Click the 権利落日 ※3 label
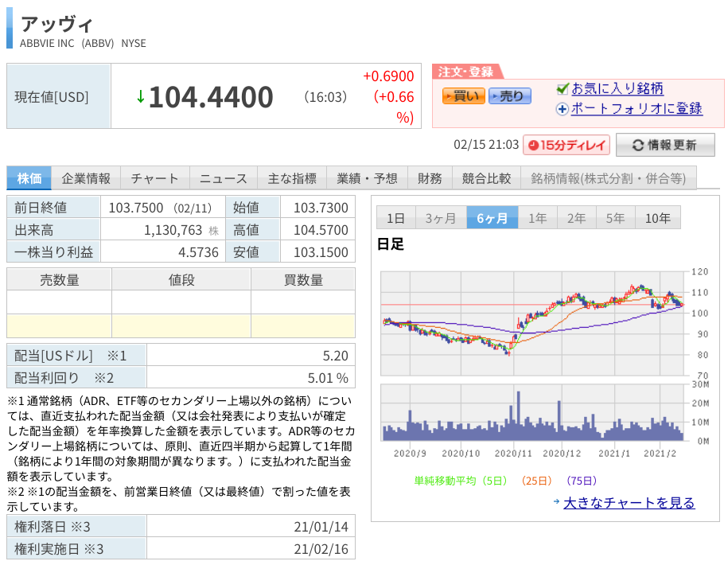728x565 pixels. coord(52,527)
